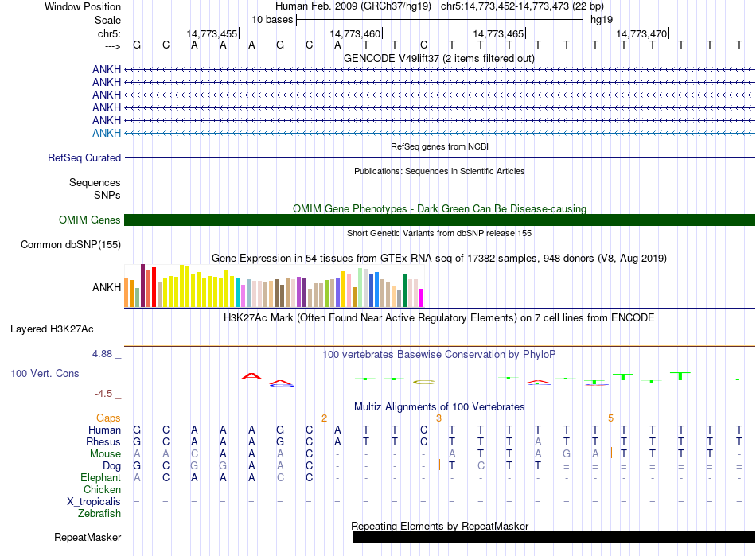Click the orange Gaps row label
Image resolution: width=756 pixels, height=556 pixels.
108,418
